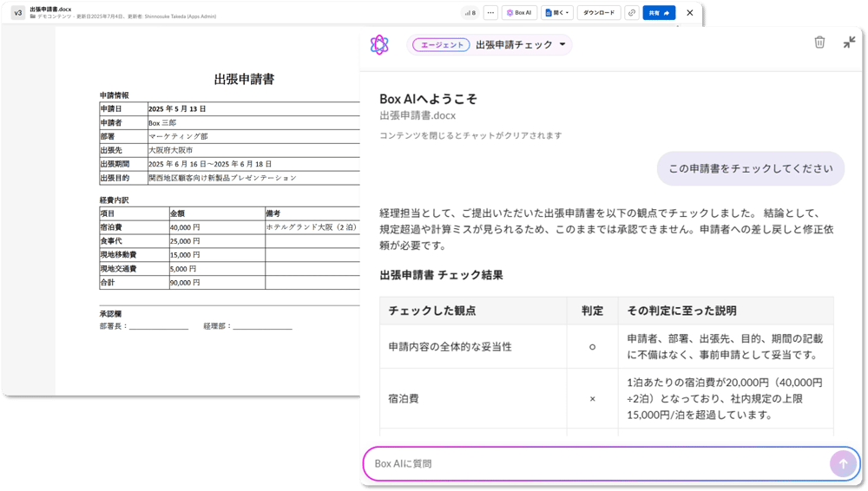
Task: Click the 出張申請書.docx filename in the chat panel
Action: (418, 115)
